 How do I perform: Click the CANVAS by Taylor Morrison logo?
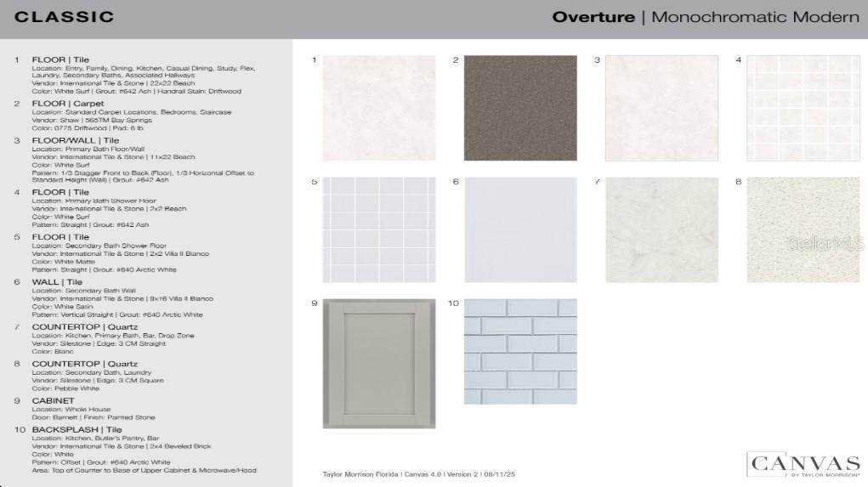pyautogui.click(x=803, y=465)
